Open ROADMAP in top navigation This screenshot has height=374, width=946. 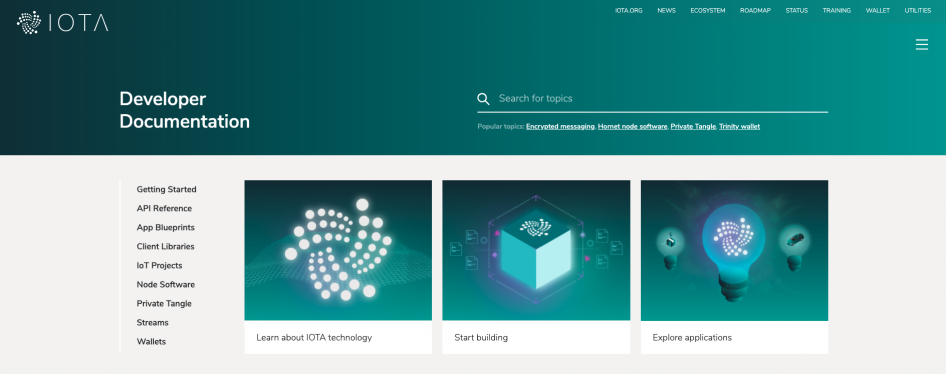(x=755, y=11)
